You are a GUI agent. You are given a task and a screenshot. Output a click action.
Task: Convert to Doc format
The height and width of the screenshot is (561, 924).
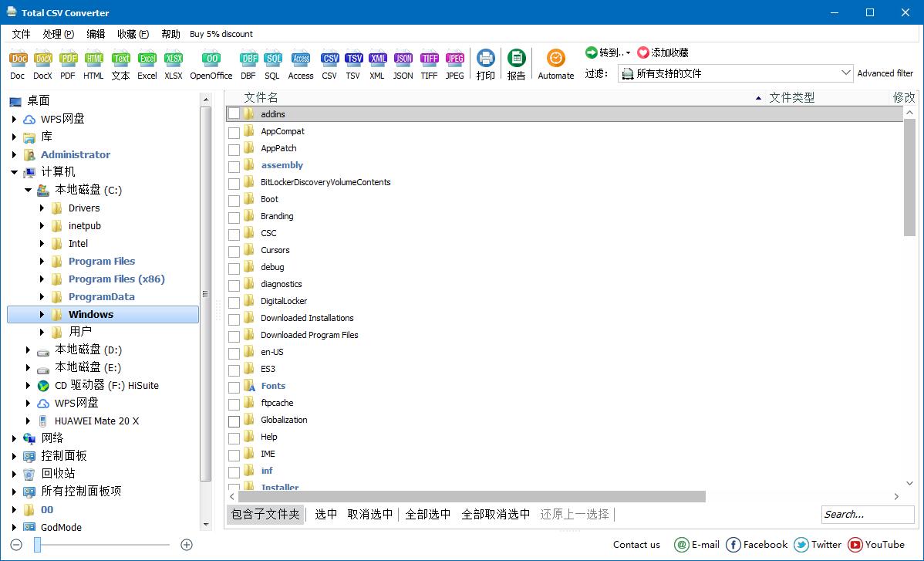pyautogui.click(x=18, y=64)
